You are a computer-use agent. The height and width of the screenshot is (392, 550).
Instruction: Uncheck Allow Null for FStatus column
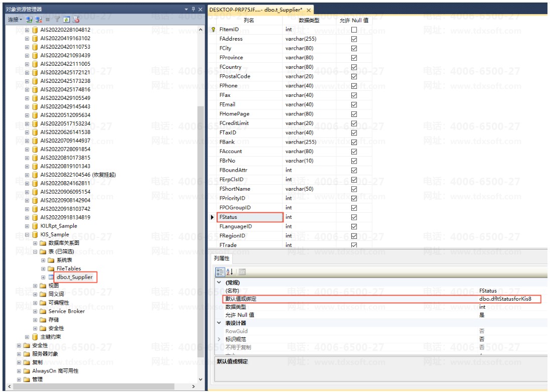pos(354,217)
